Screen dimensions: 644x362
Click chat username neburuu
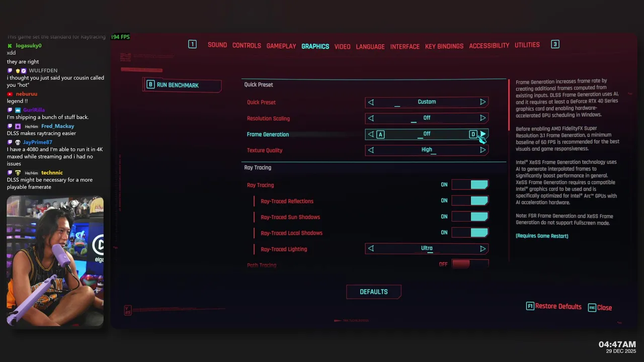tap(27, 94)
